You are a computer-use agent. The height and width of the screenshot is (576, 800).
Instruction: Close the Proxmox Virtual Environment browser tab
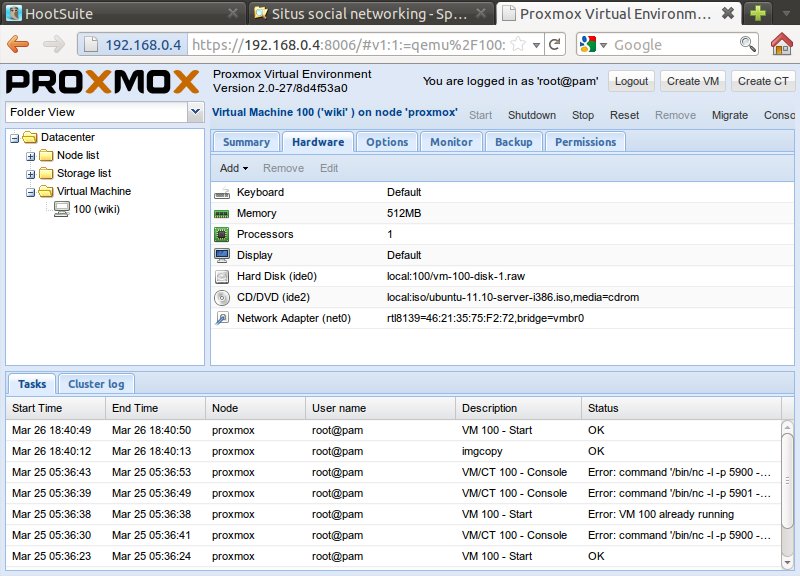(x=728, y=13)
